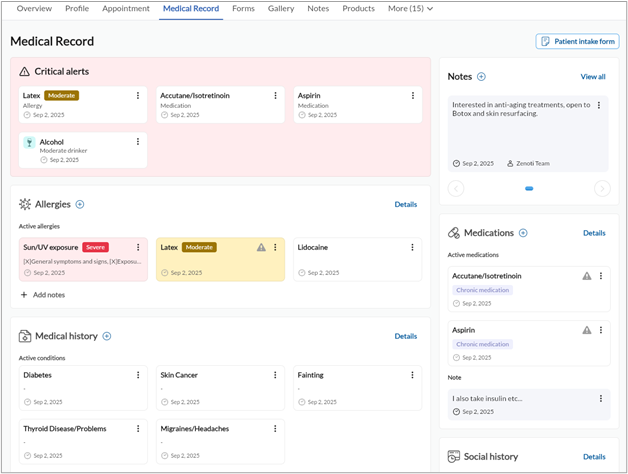Select the Medical Record tab
Screen dimensions: 628x474
[191, 8]
